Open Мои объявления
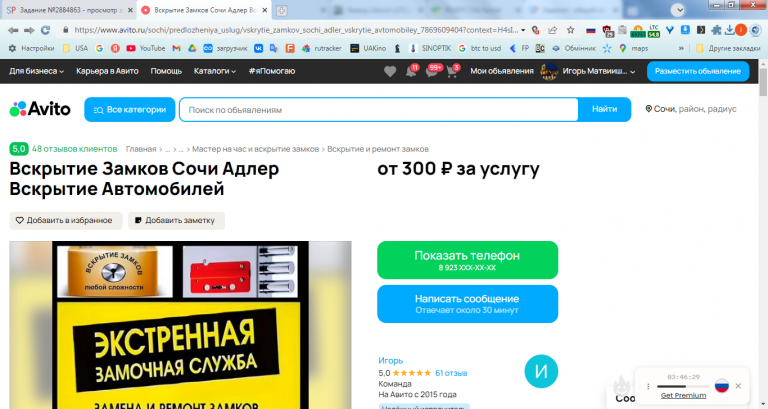This screenshot has height=409, width=768. point(502,71)
